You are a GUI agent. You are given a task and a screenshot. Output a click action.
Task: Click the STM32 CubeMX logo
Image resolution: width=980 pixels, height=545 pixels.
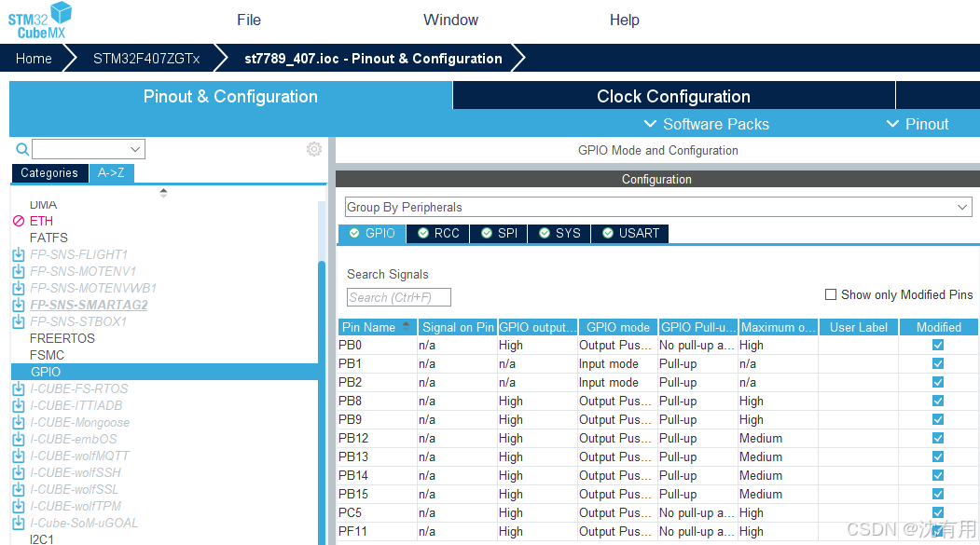coord(40,20)
